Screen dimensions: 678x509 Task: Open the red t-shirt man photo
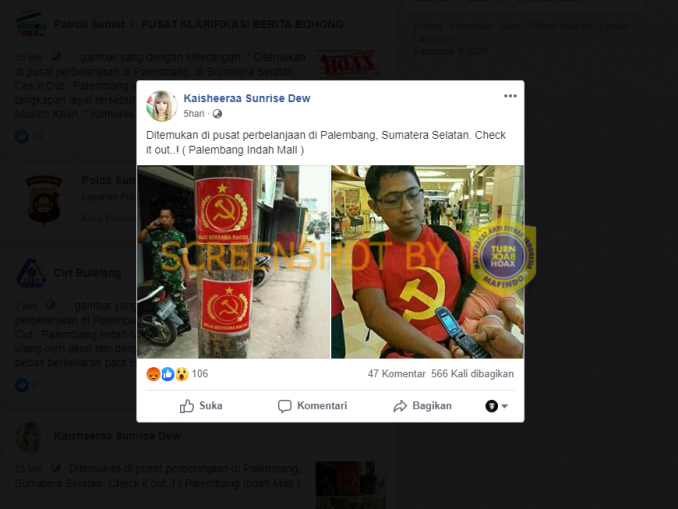427,262
